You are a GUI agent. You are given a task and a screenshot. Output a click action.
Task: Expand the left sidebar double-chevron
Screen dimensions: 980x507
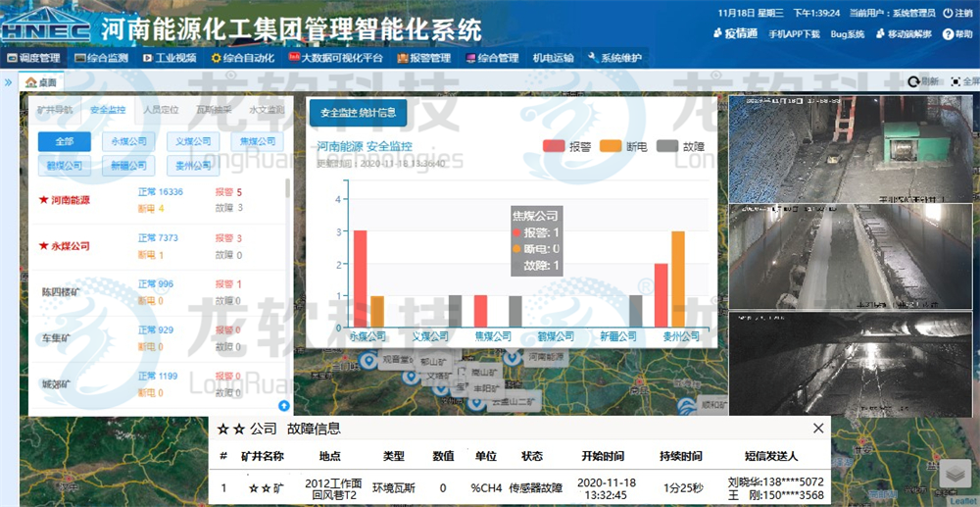[8, 82]
